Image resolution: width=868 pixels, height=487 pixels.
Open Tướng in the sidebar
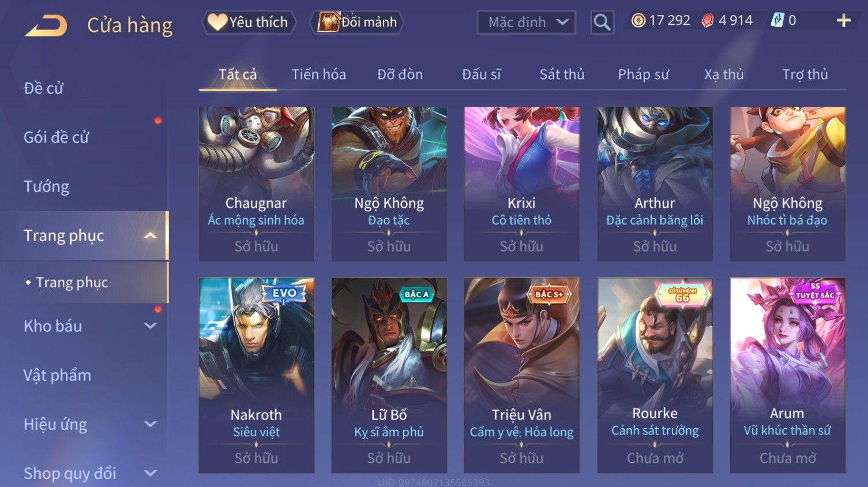pos(46,186)
